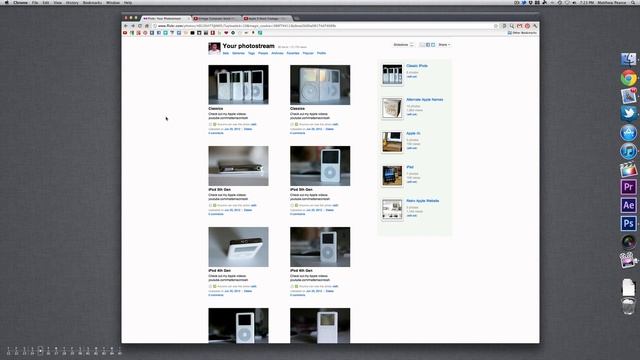Click the Delete link under the four-iPod Classics photo
Image resolution: width=640 pixels, height=360 pixels.
click(248, 129)
